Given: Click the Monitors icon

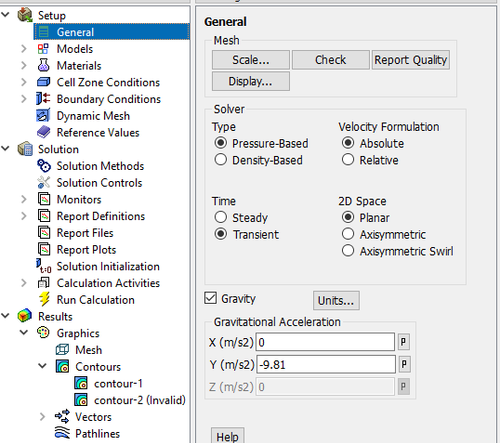Looking at the screenshot, I should pyautogui.click(x=44, y=199).
